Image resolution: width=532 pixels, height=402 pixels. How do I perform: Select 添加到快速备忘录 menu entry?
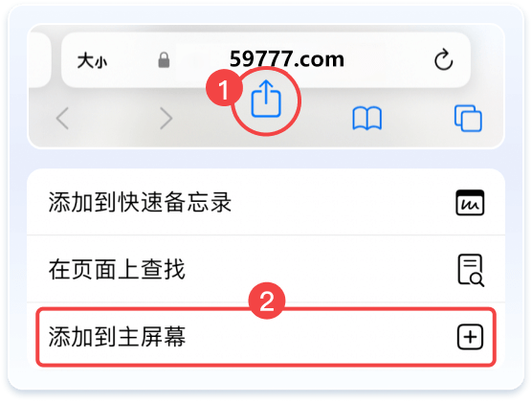pos(266,202)
